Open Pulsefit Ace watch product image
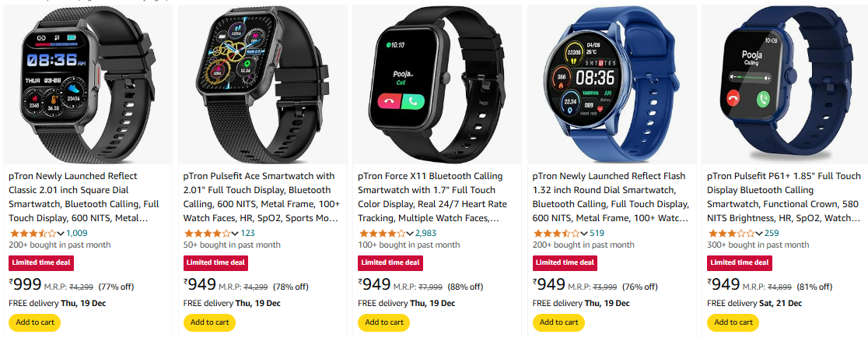868x338 pixels. pos(262,85)
